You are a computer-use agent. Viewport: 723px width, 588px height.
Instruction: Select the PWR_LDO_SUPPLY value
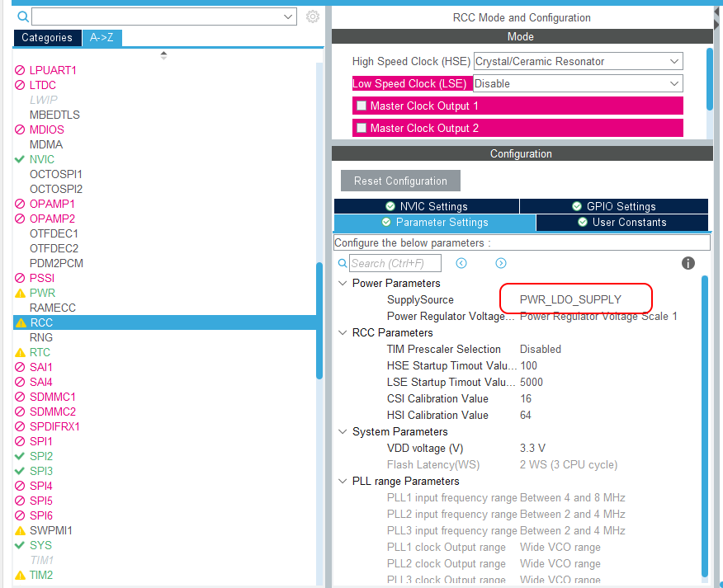(x=570, y=299)
